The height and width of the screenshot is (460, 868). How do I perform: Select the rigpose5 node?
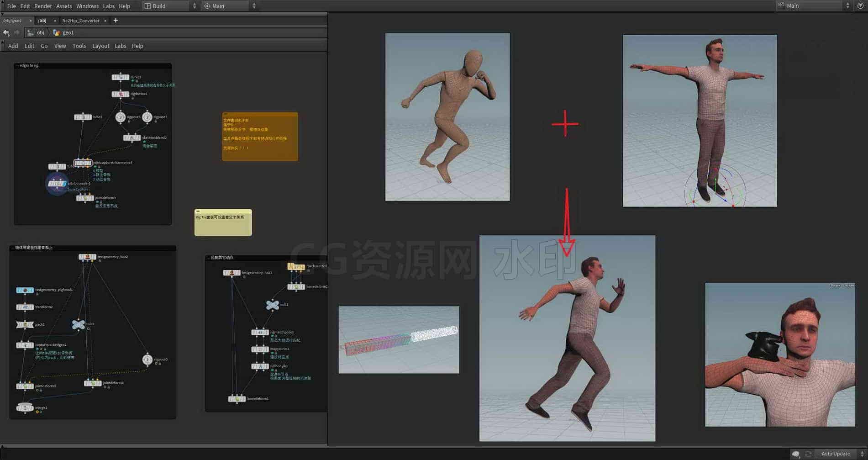(x=147, y=360)
